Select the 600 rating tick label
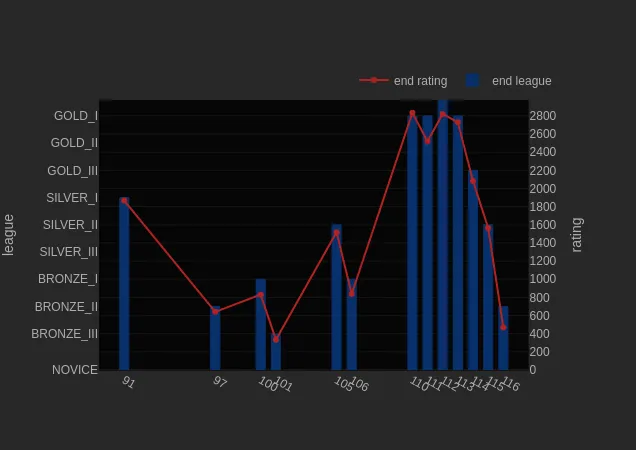Viewport: 636px width, 450px height. coord(539,315)
